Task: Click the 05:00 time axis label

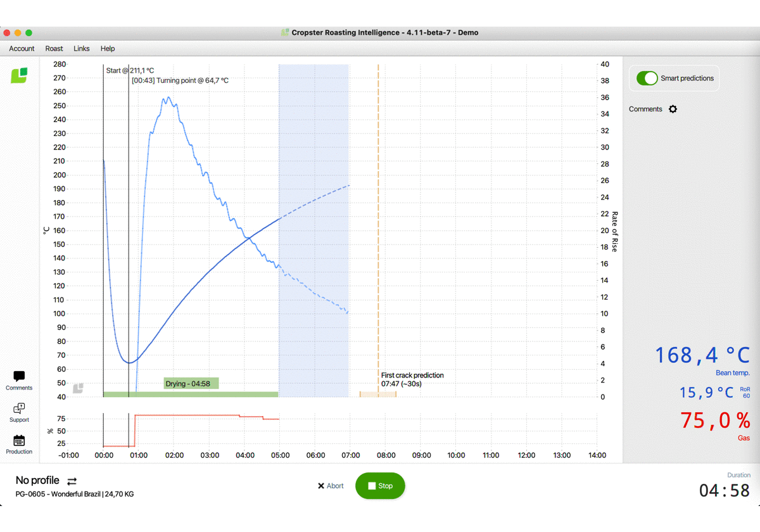Action: click(280, 455)
